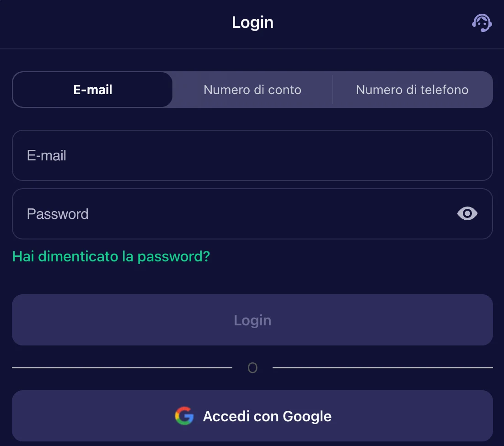The width and height of the screenshot is (504, 446).
Task: Select the E-mail login tab
Action: (x=92, y=90)
